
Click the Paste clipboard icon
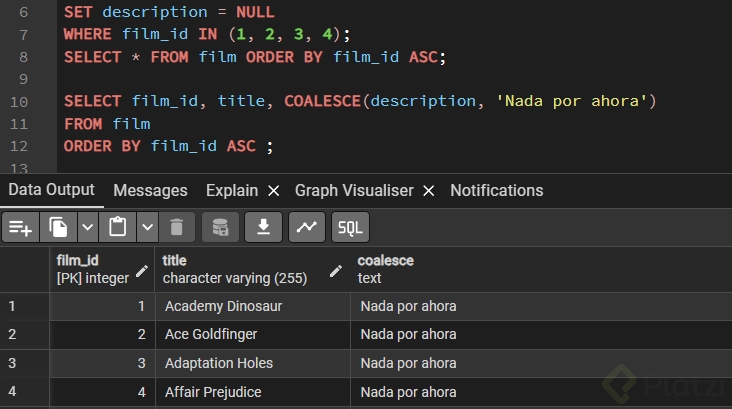click(117, 227)
